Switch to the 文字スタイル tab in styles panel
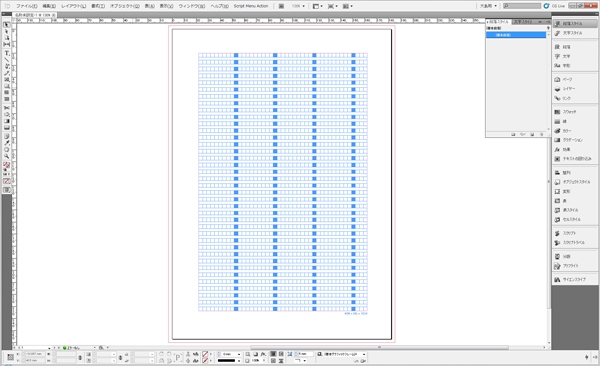Image resolution: width=600 pixels, height=366 pixels. tap(523, 22)
